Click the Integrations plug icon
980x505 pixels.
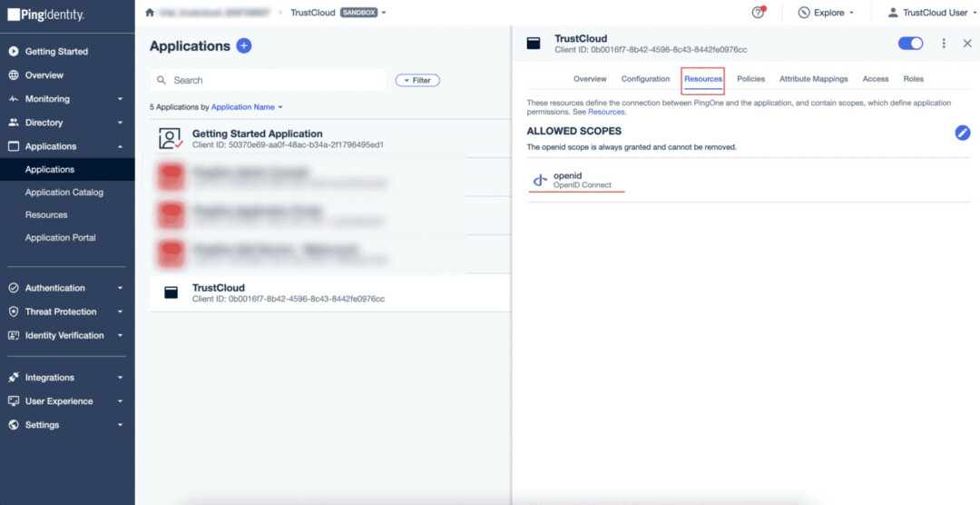pos(14,377)
